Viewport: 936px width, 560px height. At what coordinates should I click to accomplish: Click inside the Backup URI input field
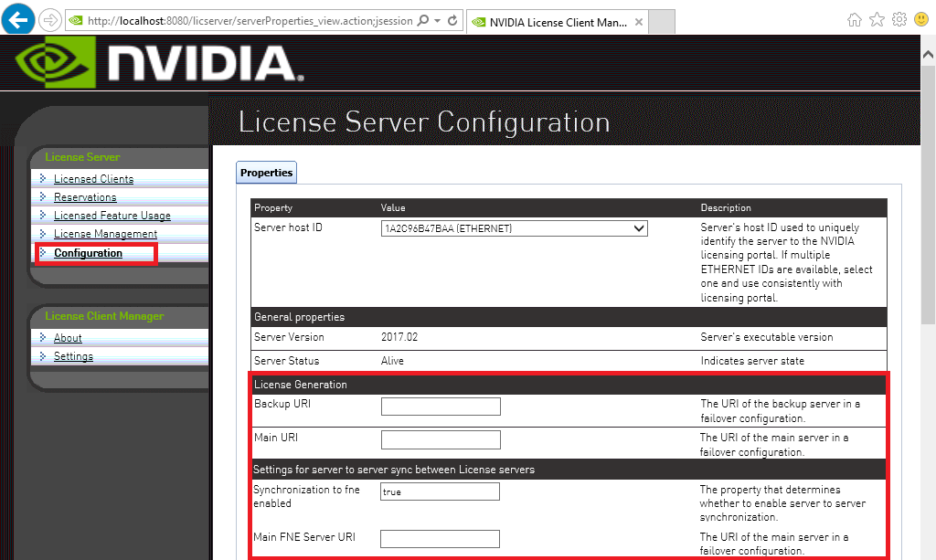point(441,406)
